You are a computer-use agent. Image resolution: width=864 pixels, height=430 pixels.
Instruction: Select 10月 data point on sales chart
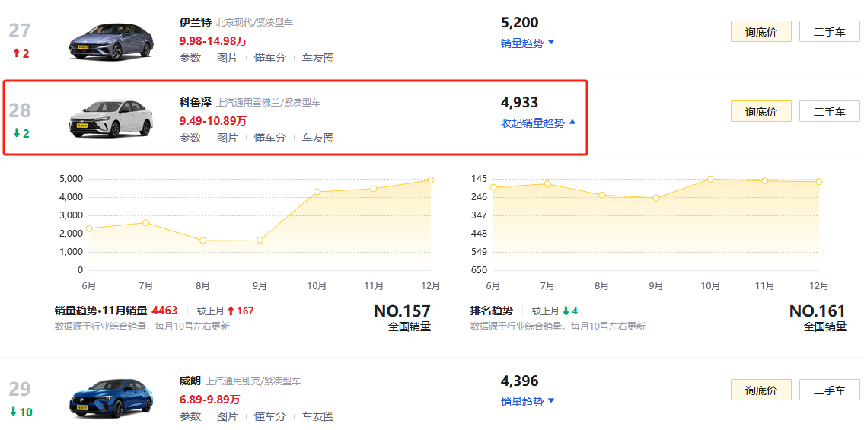point(316,192)
